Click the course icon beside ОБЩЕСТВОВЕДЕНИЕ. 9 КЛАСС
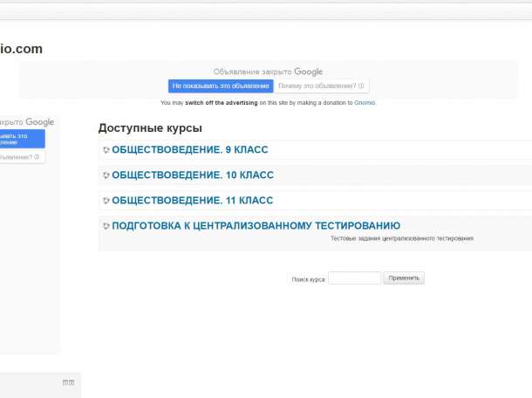The image size is (532, 398). coord(106,150)
